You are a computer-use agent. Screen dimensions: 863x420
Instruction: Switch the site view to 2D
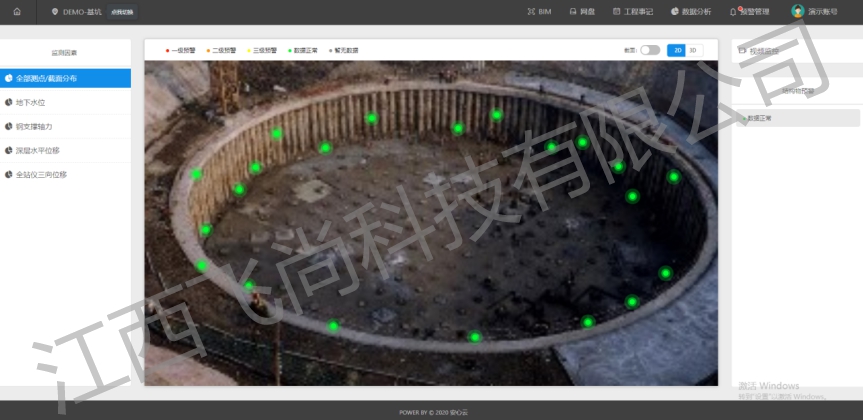click(x=676, y=50)
